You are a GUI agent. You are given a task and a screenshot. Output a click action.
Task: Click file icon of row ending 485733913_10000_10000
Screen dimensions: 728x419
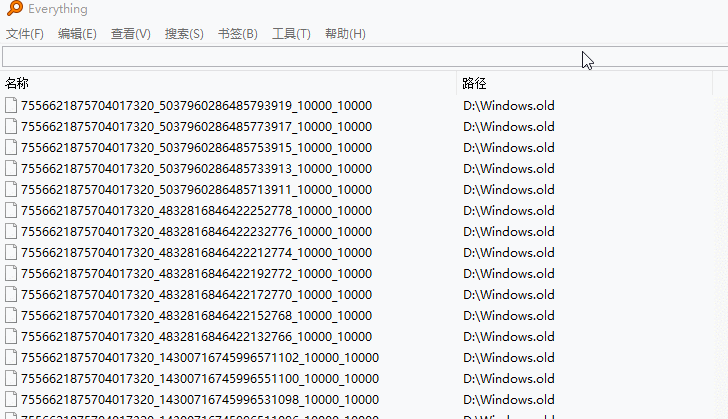(x=11, y=168)
